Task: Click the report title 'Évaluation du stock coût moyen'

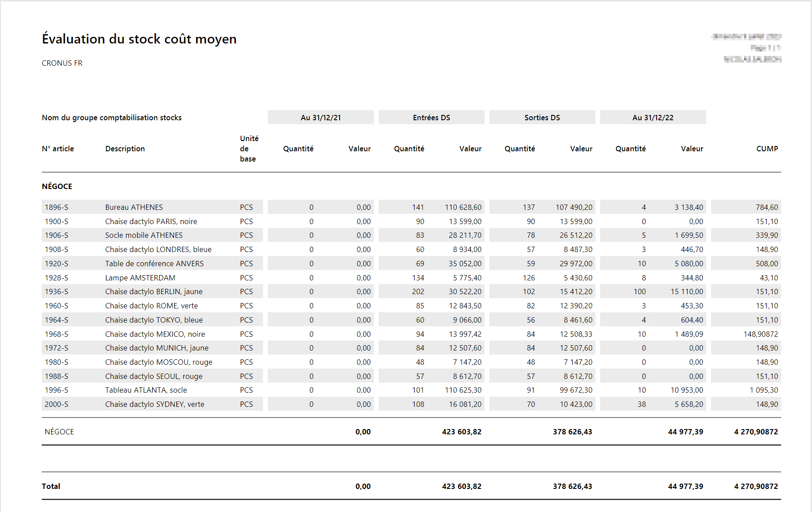Action: (x=139, y=39)
